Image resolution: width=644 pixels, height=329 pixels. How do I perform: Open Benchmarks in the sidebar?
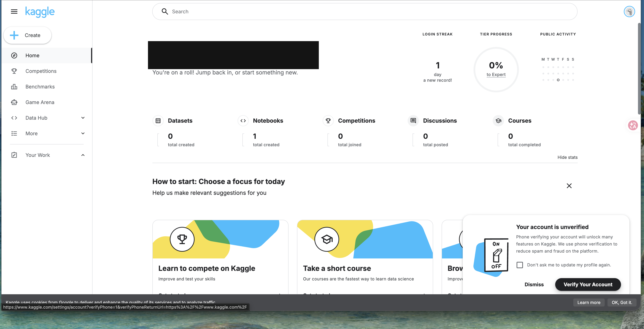[x=47, y=87]
